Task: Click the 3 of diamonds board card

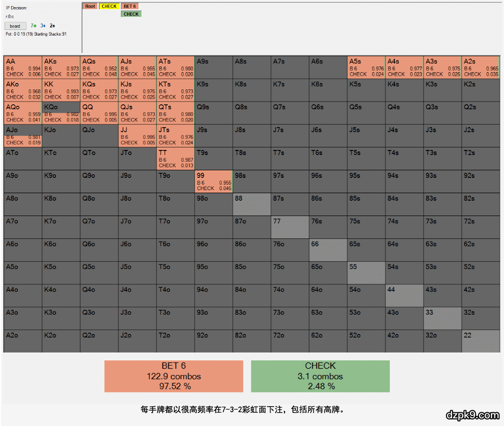Action: tap(43, 25)
